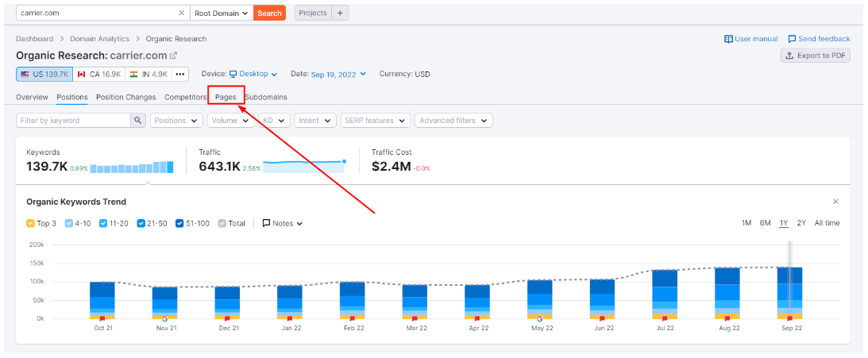The height and width of the screenshot is (358, 868).
Task: Click the Nov 21 Google update marker
Action: coord(164,319)
